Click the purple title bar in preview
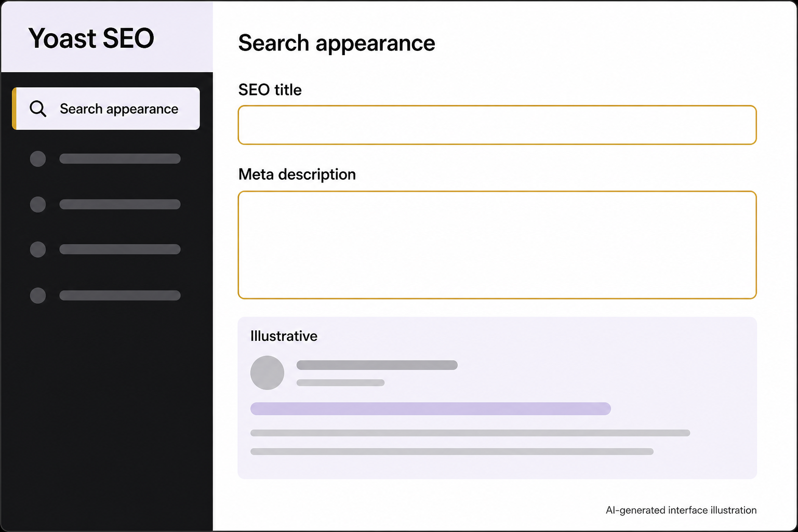 coord(431,409)
